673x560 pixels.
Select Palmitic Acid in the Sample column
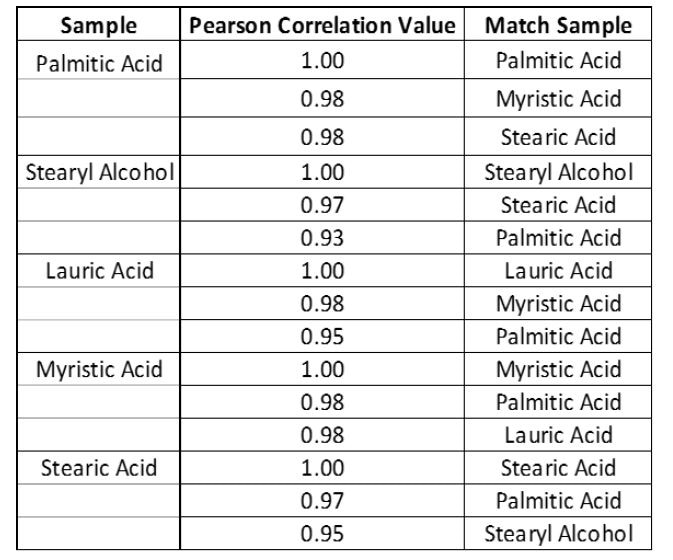tap(98, 63)
